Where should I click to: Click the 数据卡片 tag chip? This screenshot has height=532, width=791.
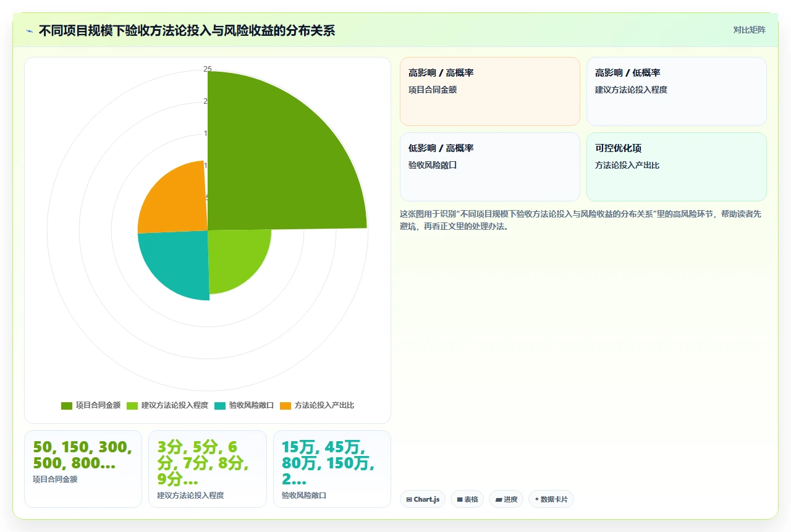click(x=551, y=499)
